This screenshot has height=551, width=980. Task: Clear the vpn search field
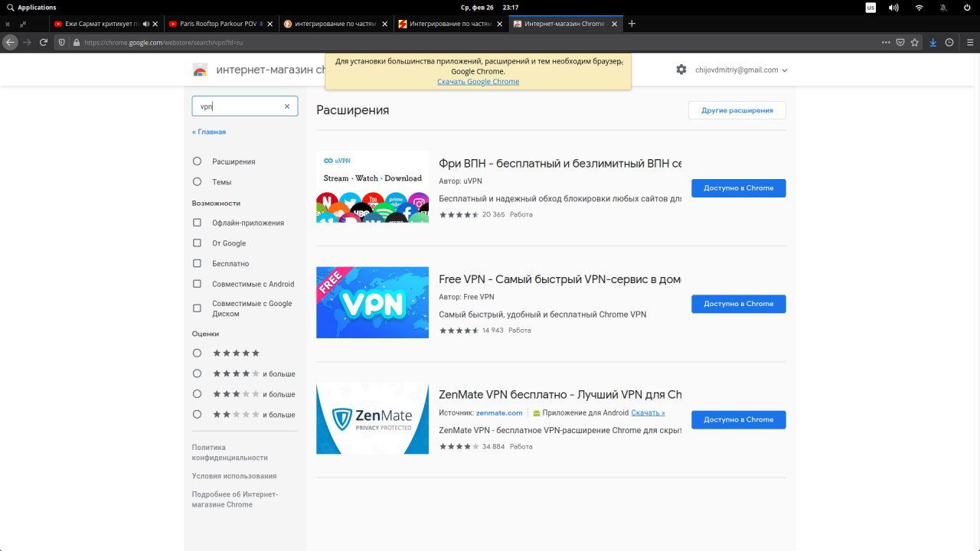[x=287, y=106]
